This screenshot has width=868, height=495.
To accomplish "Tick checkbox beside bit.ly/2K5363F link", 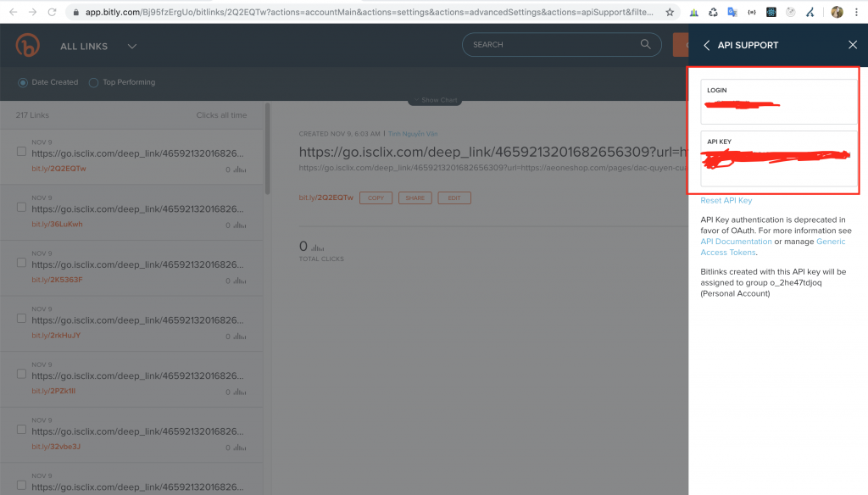I will pos(22,263).
